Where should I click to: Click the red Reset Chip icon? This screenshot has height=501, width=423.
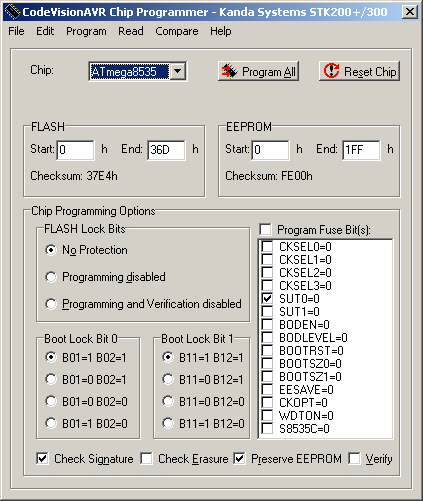331,71
